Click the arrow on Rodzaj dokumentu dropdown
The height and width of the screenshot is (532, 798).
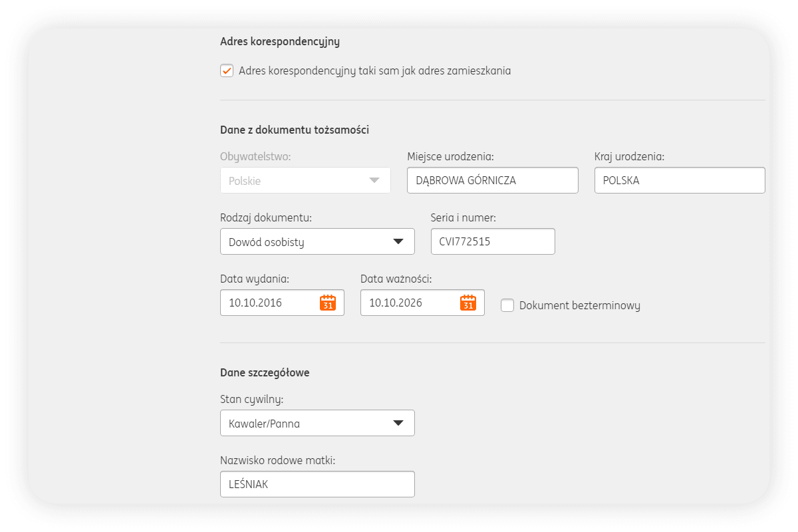point(398,241)
